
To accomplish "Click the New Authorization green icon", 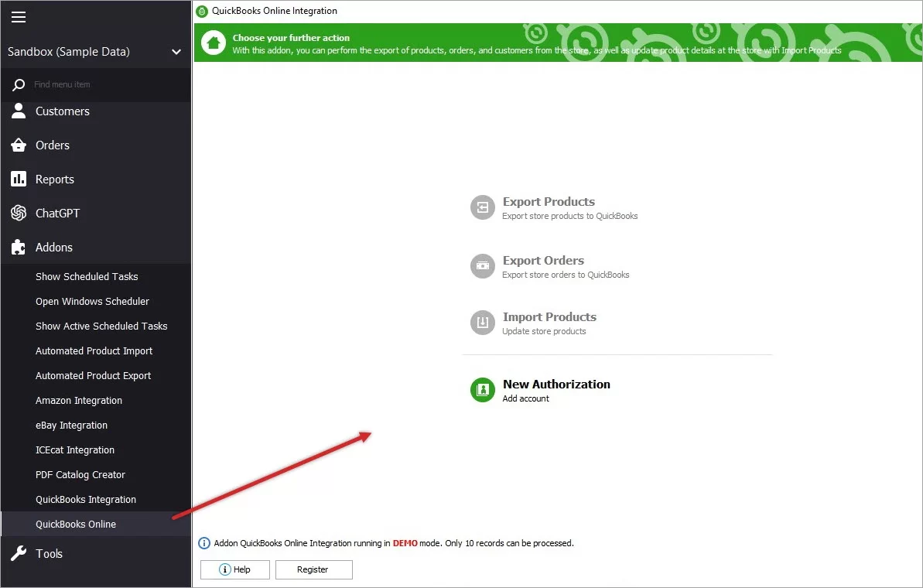I will click(482, 390).
